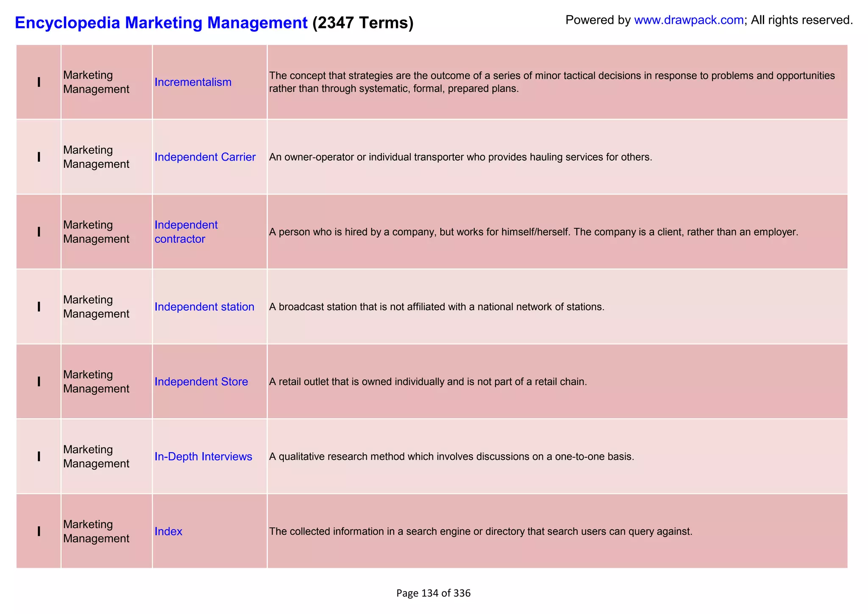Open the In-Depth Interviews term link
The image size is (868, 614).
point(203,456)
